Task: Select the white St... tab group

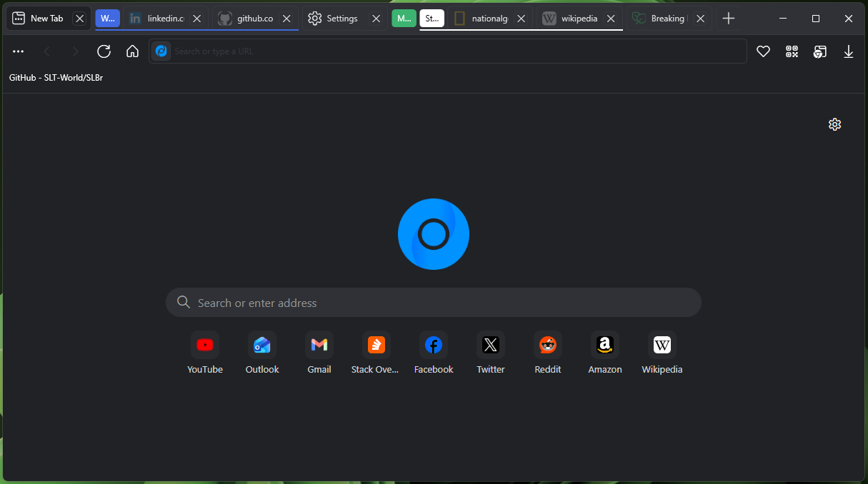Action: tap(431, 19)
